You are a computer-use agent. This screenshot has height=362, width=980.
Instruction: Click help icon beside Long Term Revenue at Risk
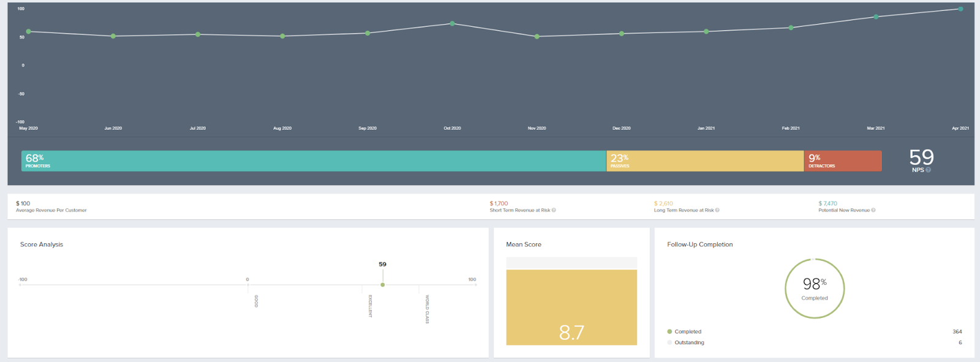click(x=717, y=210)
